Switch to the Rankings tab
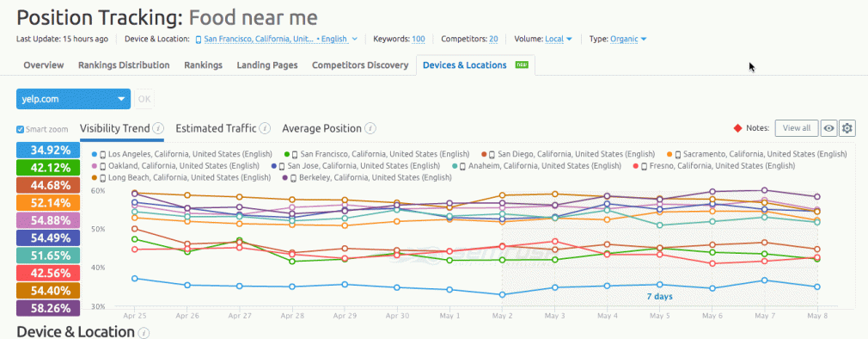Screen dimensions: 868x339 coord(203,65)
